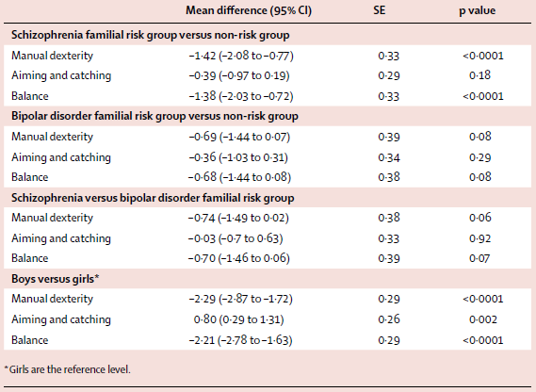The image size is (536, 392).
Task: Click the p value 0·92 cell
Action: point(479,238)
